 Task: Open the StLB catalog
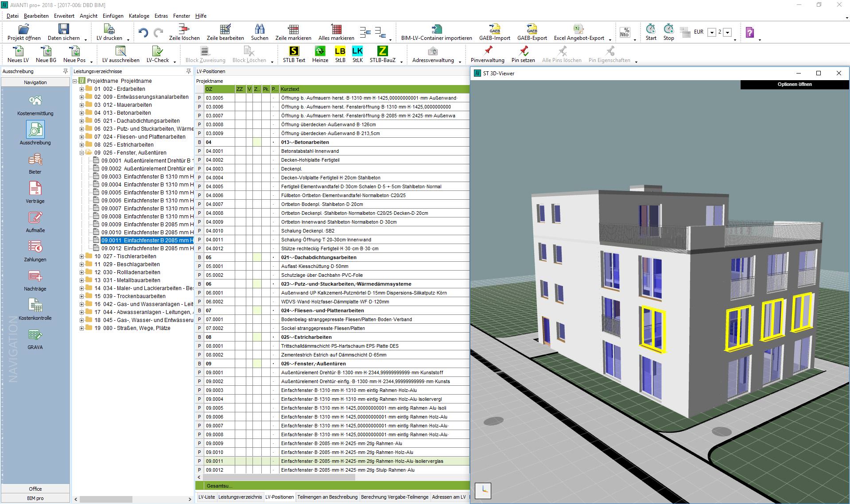click(340, 54)
